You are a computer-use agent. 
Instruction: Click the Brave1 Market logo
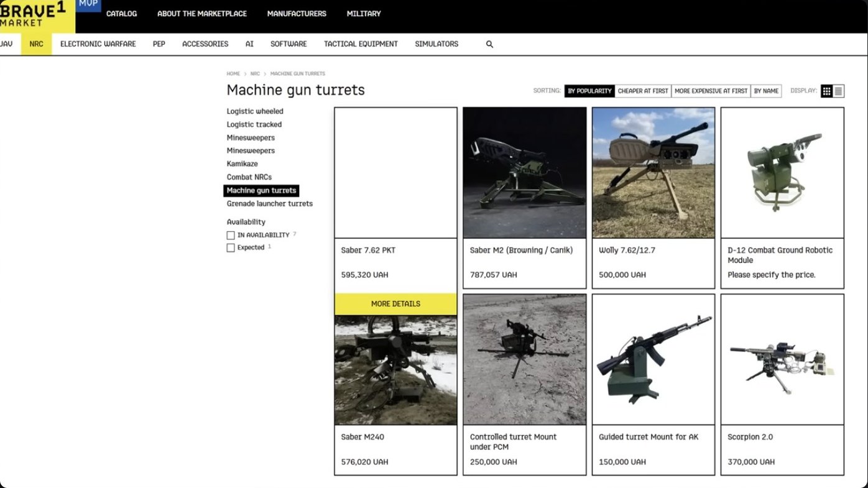click(37, 17)
